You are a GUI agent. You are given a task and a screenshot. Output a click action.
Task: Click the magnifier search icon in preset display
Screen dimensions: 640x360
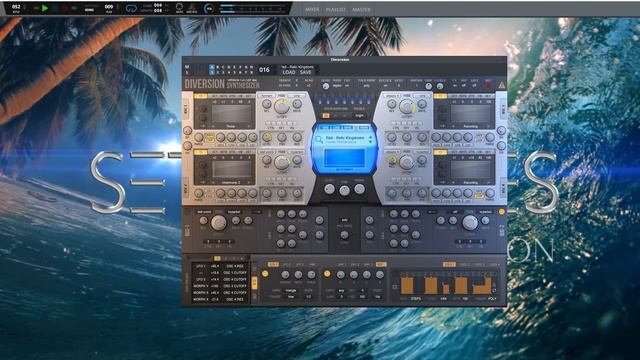[319, 140]
